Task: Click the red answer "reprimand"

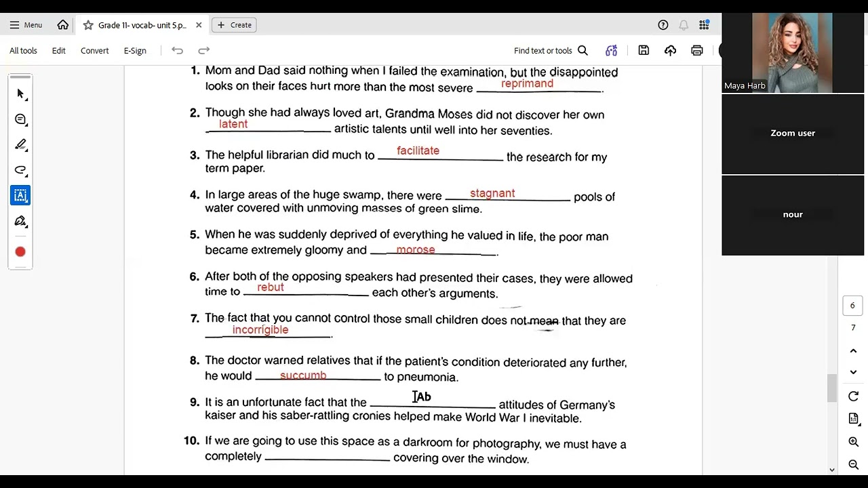Action: coord(527,83)
